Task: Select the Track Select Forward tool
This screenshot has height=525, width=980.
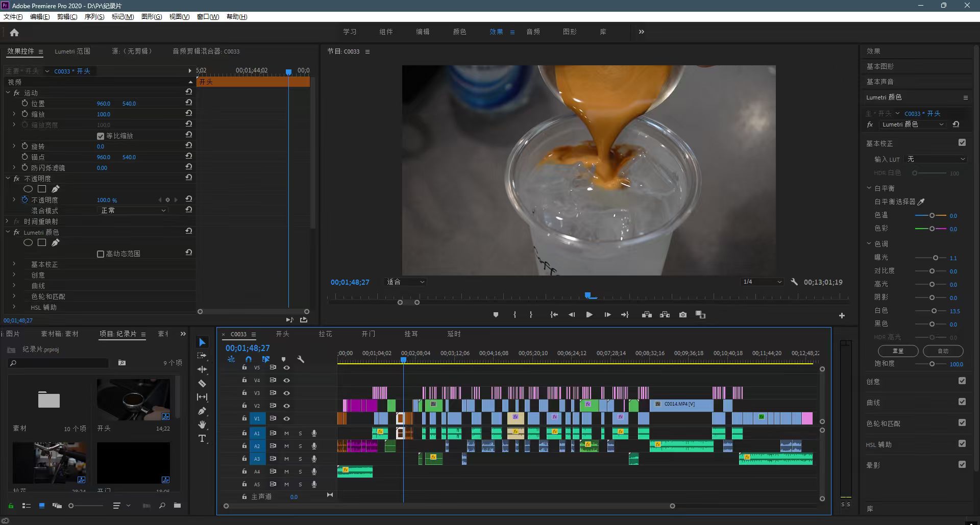Action: click(x=202, y=356)
